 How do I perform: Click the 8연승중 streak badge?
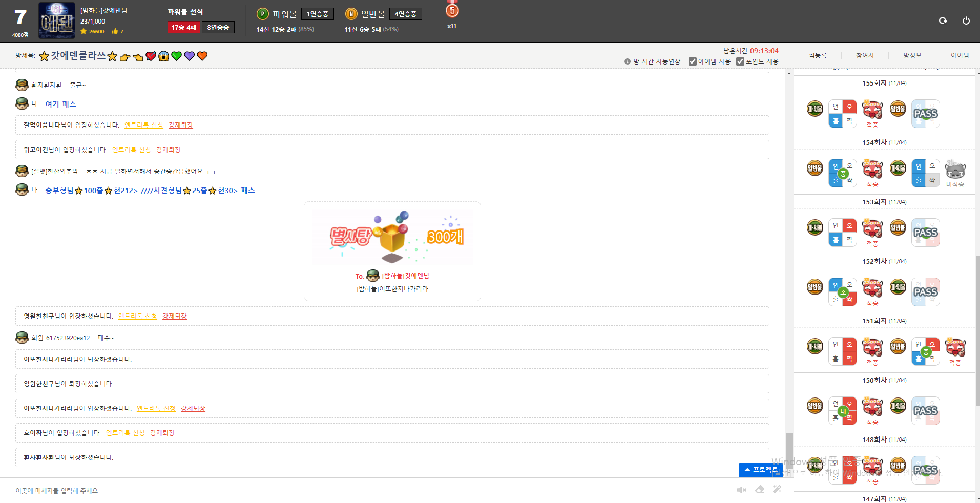click(218, 27)
